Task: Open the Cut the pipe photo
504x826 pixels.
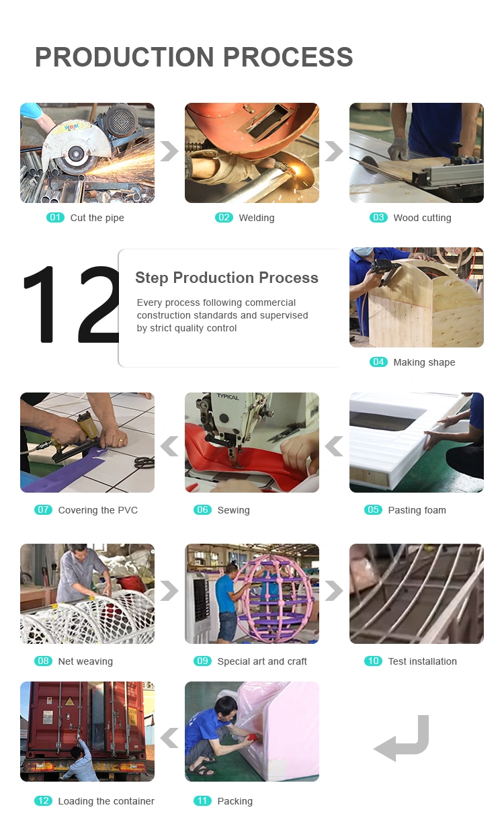Action: click(87, 153)
